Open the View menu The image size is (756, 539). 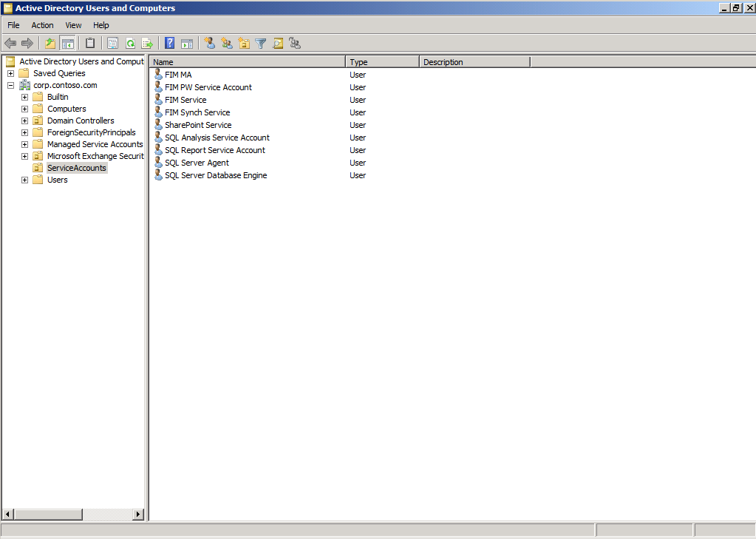point(73,25)
